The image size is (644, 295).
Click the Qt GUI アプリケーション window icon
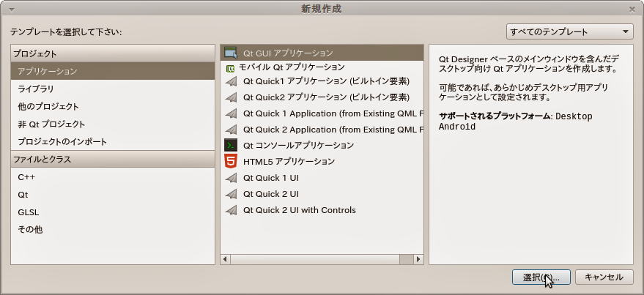point(231,53)
